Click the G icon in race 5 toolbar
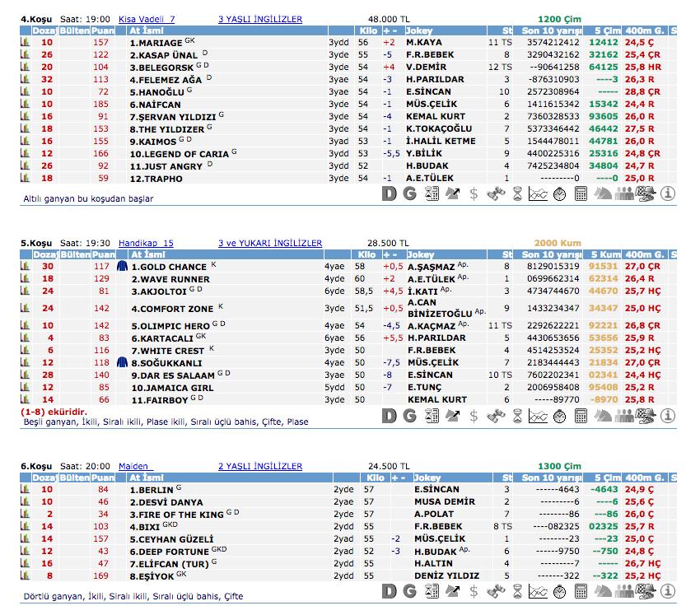This screenshot has height=615, width=700. pyautogui.click(x=409, y=417)
